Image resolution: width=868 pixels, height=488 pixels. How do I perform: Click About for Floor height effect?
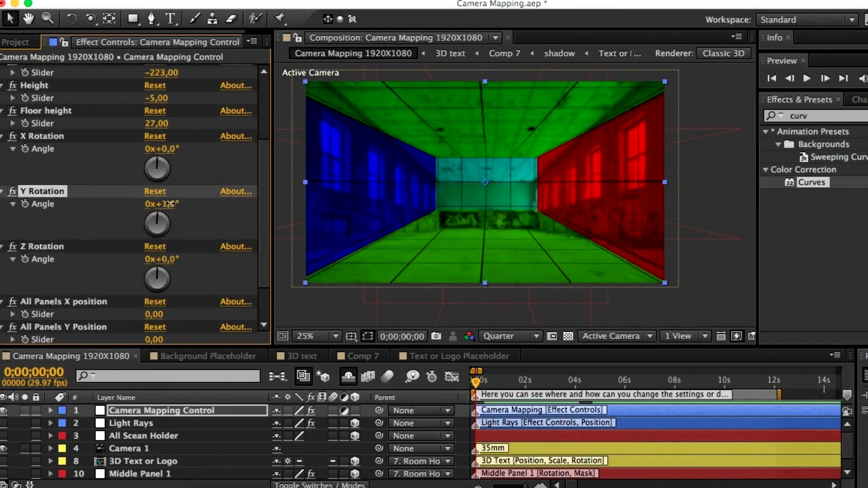click(x=235, y=110)
